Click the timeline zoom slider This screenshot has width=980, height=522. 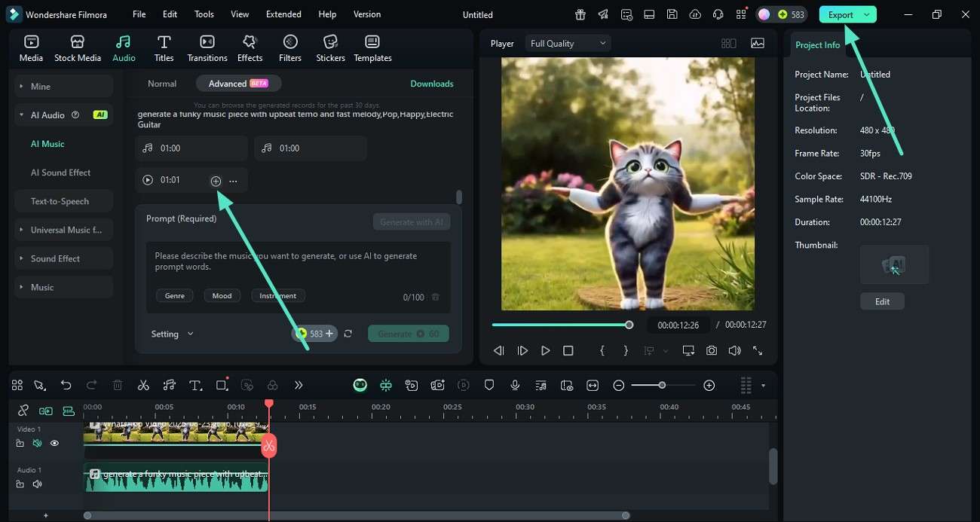[x=662, y=385]
